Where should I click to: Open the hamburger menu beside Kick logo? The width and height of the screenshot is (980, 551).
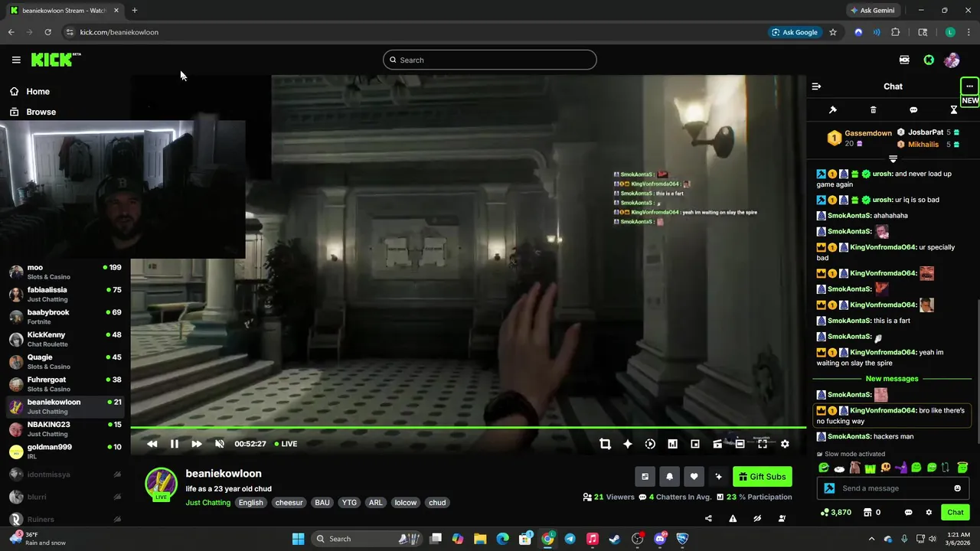[x=16, y=60]
